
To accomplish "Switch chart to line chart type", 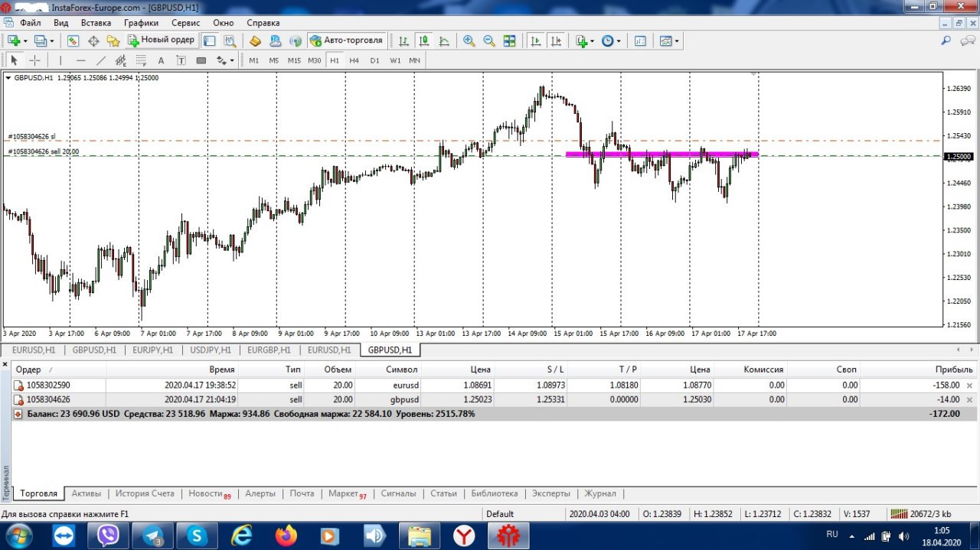I will tap(444, 41).
